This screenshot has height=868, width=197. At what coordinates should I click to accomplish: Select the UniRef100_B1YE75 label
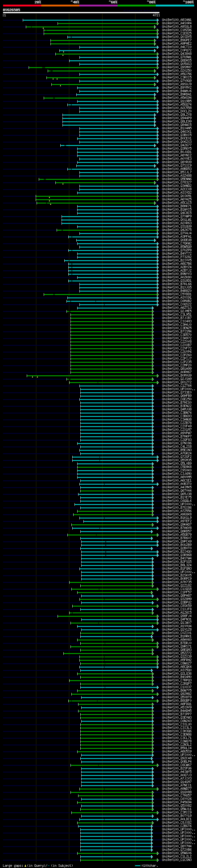(x=176, y=497)
